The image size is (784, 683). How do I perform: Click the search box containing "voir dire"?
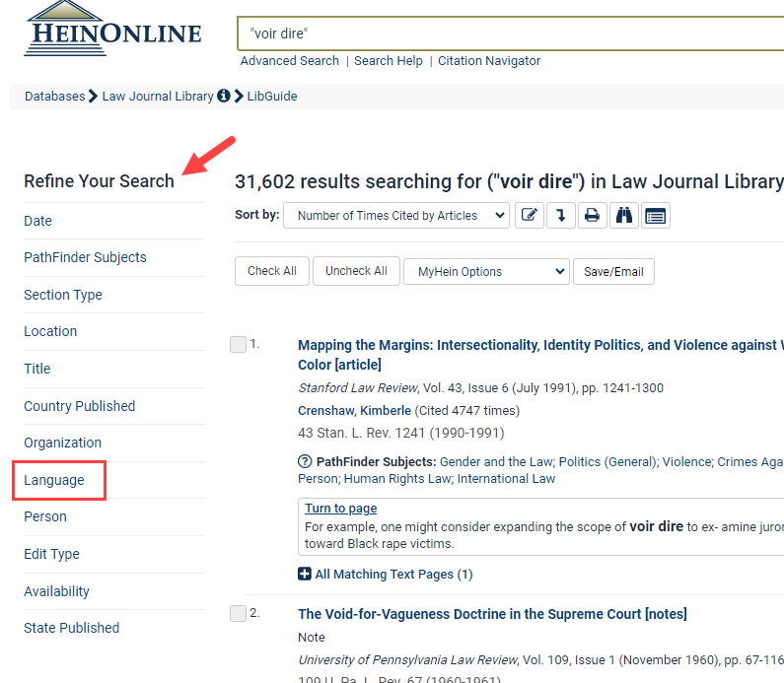[510, 34]
